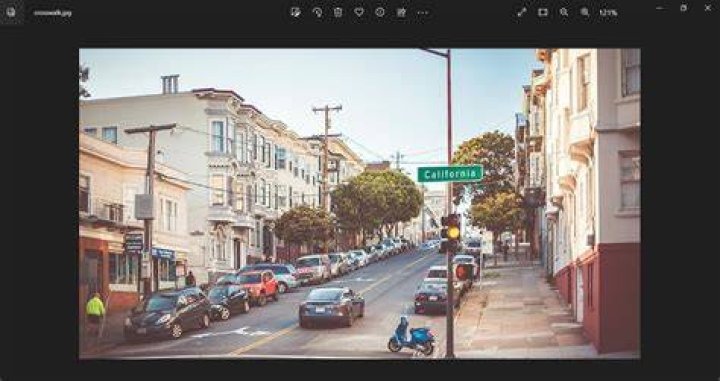Viewport: 720px width, 381px height.
Task: Enter full screen with the diagonal arrows icon
Action: tap(522, 12)
